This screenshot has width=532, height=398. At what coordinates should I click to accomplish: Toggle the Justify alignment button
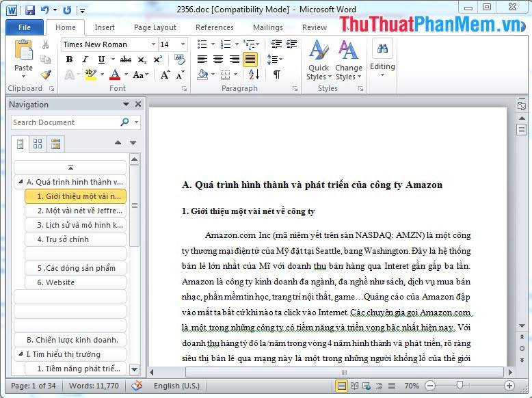[250, 59]
